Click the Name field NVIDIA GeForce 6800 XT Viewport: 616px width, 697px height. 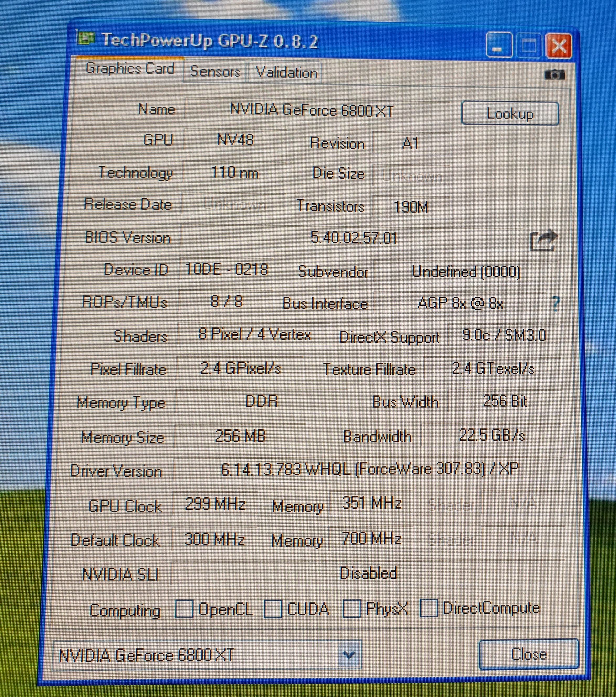(x=316, y=110)
